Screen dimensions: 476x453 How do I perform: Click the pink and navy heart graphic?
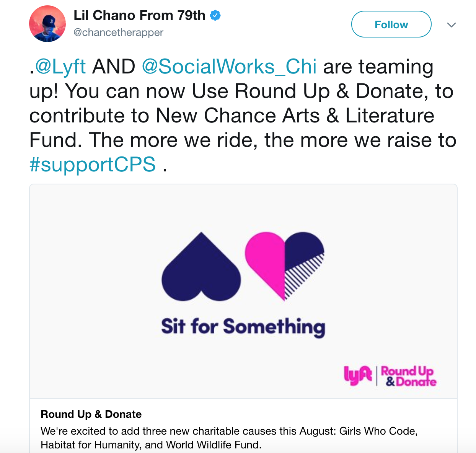(284, 266)
